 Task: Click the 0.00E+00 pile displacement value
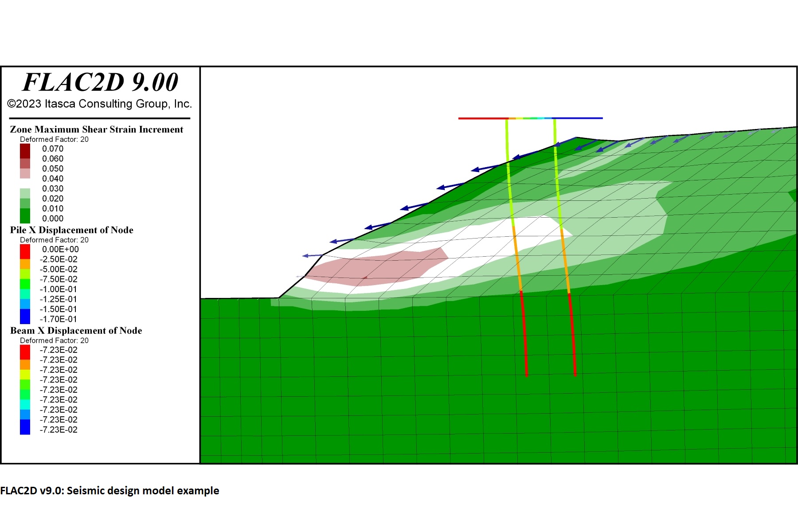click(60, 250)
